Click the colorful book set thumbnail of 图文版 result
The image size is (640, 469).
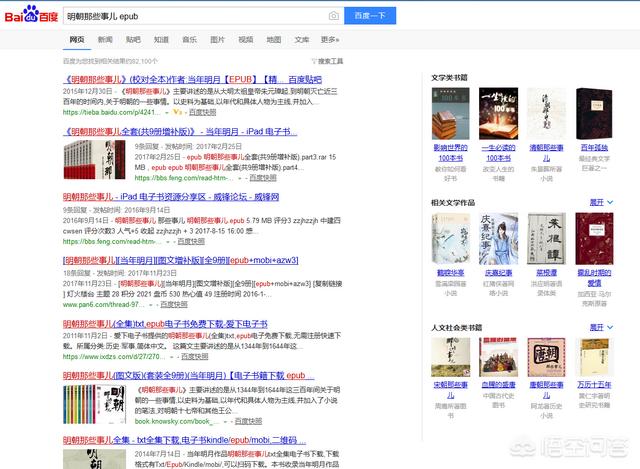click(x=94, y=404)
